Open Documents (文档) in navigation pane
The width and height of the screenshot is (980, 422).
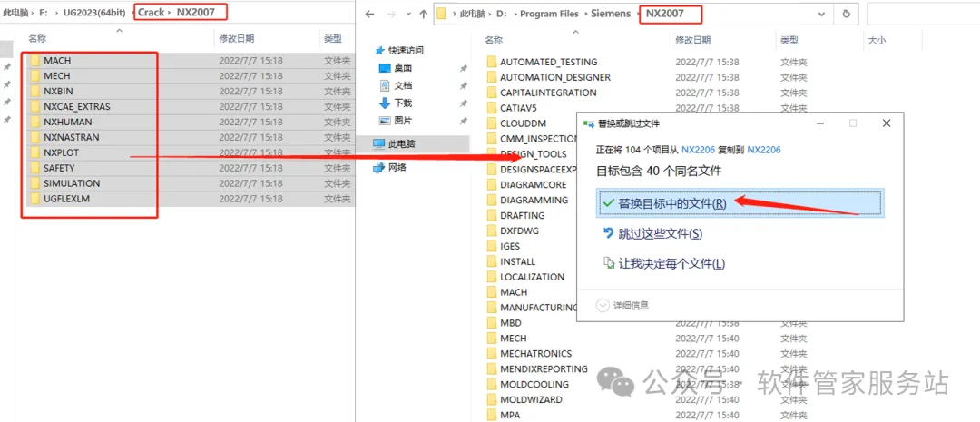[397, 85]
